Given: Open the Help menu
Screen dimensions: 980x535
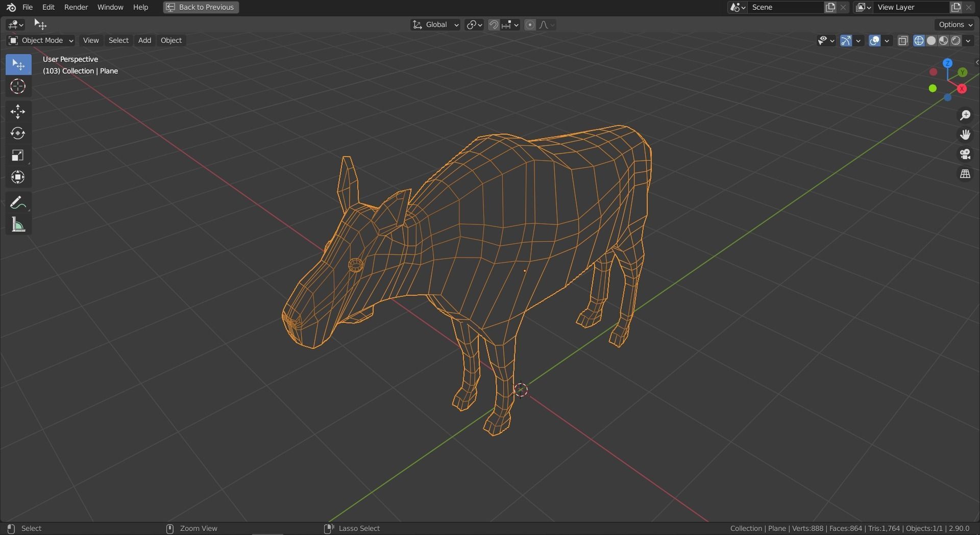Looking at the screenshot, I should tap(140, 7).
